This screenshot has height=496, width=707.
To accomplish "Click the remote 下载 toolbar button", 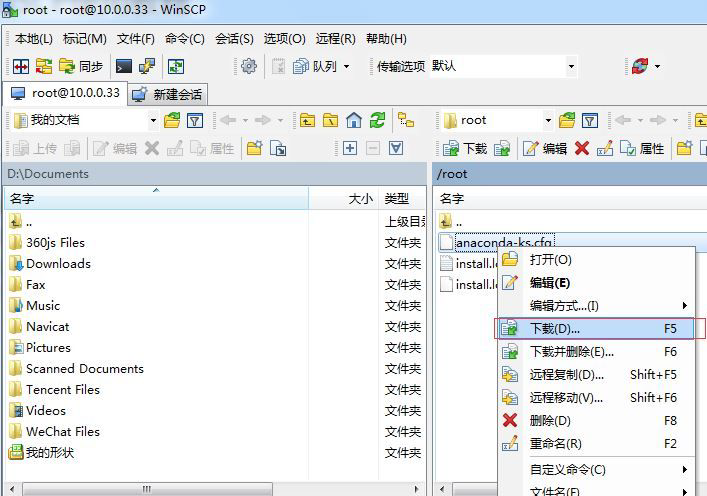I will point(465,148).
